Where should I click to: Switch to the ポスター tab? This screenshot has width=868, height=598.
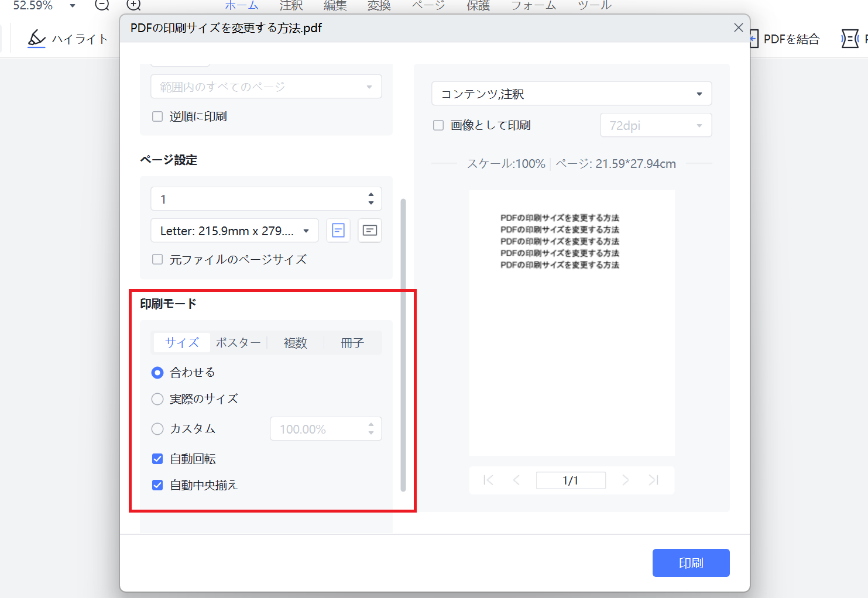pyautogui.click(x=238, y=343)
